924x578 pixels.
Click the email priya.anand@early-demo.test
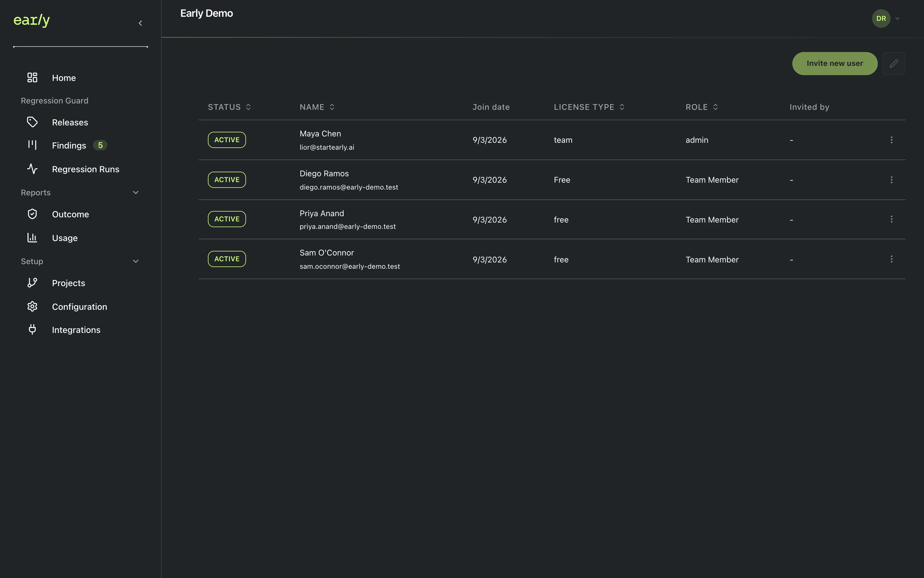click(348, 227)
